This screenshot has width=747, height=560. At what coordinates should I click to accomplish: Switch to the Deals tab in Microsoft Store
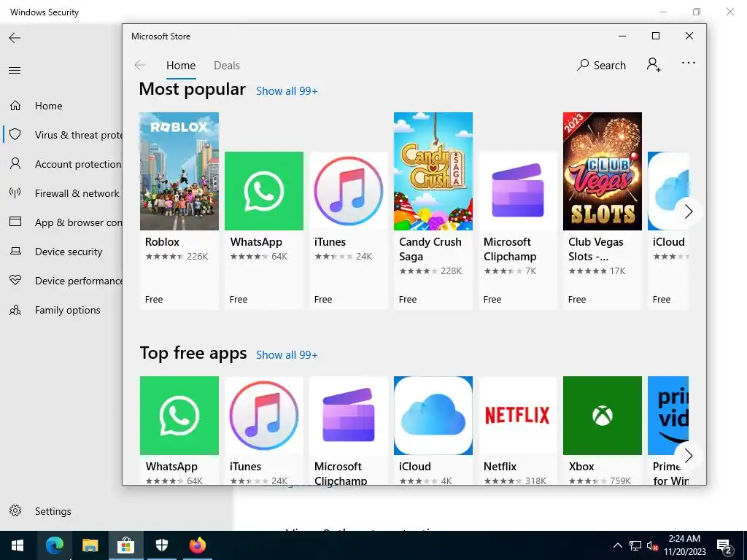click(227, 65)
